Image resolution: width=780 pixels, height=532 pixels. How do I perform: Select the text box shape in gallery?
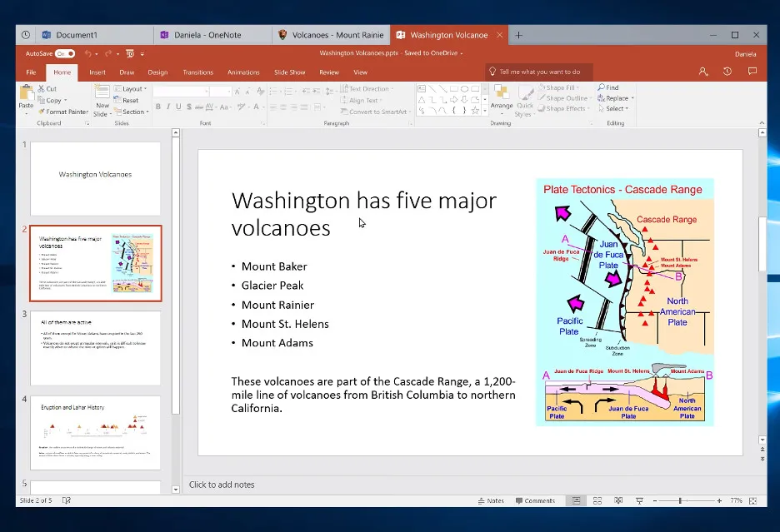pyautogui.click(x=422, y=89)
